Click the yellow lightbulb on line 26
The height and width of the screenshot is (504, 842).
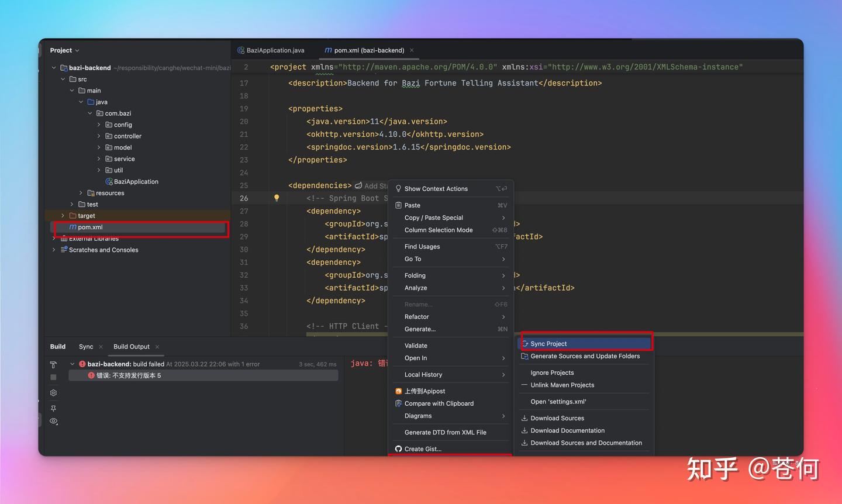(277, 198)
